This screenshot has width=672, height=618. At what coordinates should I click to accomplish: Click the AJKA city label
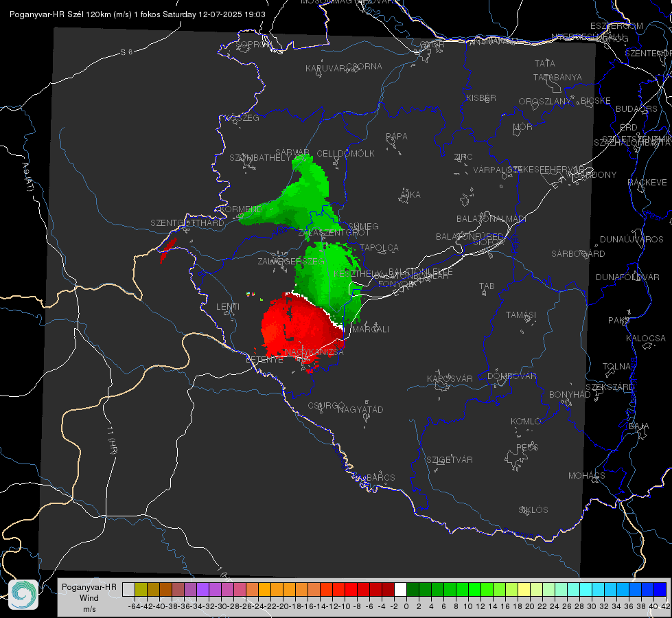point(410,195)
